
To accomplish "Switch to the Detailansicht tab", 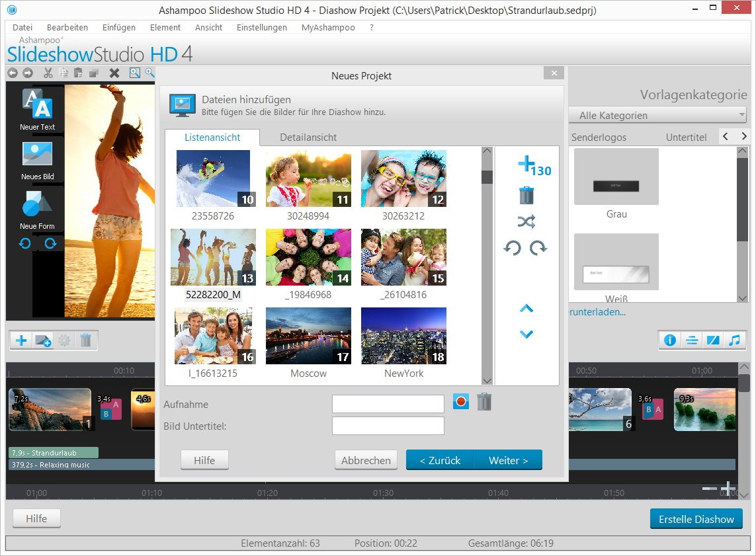I will tap(308, 138).
